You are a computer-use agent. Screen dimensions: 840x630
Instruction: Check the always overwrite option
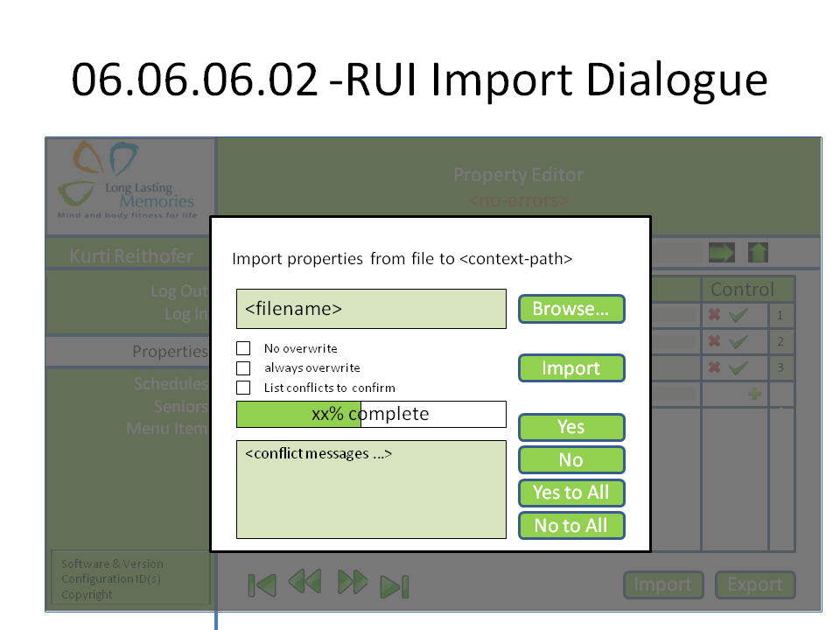[244, 368]
